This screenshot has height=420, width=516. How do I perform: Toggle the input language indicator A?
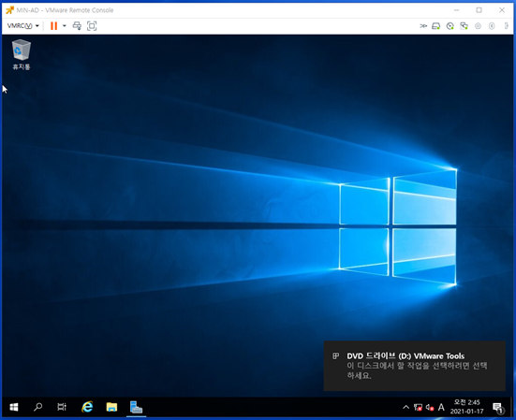pyautogui.click(x=441, y=408)
